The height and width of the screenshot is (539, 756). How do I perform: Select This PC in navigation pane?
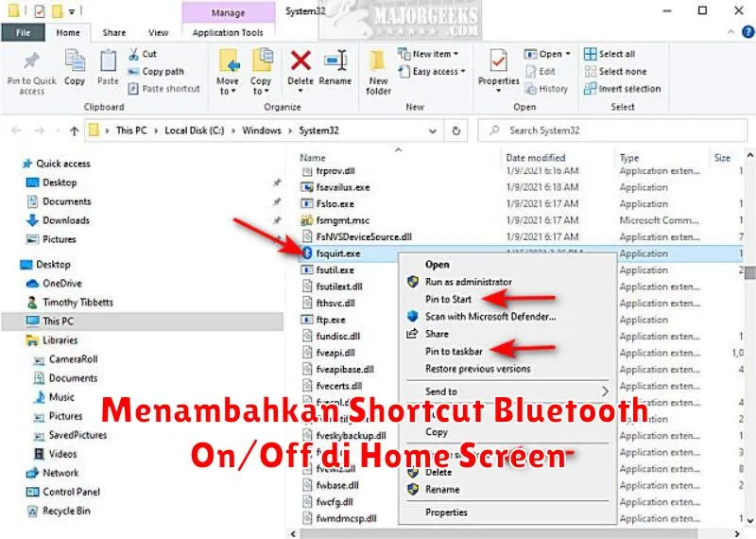pos(143,322)
